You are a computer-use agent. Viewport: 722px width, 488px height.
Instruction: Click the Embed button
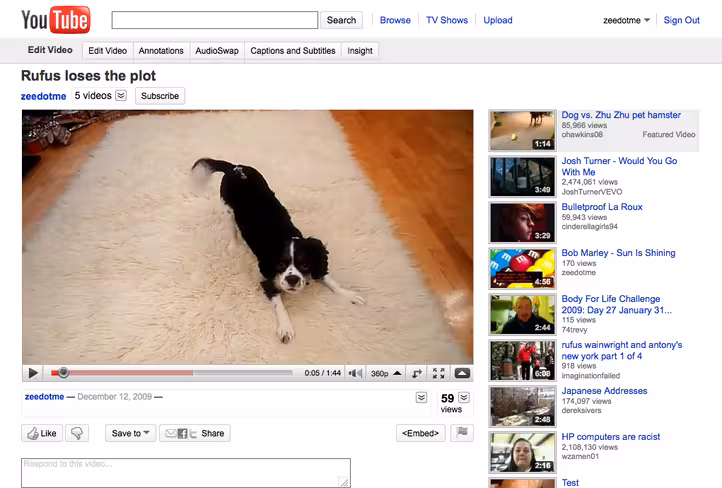[x=420, y=433]
